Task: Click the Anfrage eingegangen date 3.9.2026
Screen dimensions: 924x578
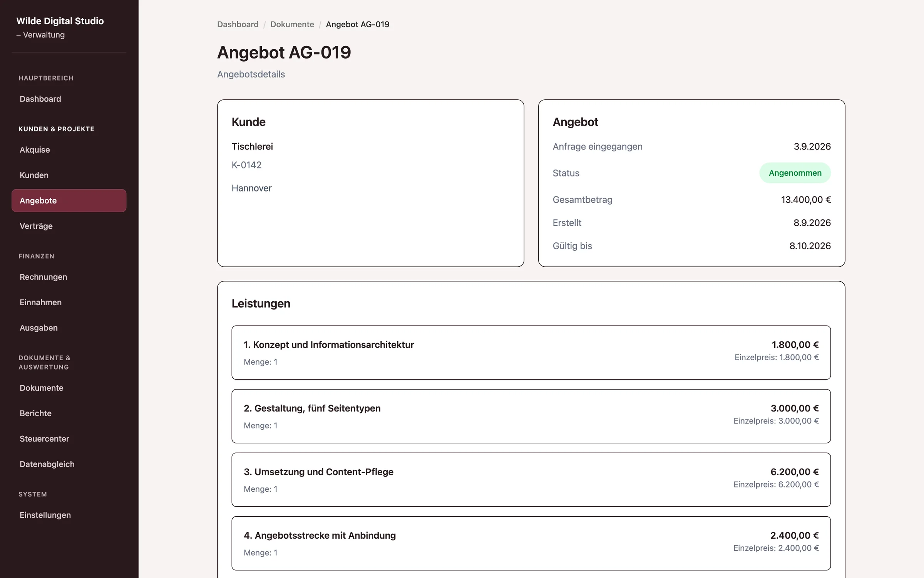Action: coord(812,146)
